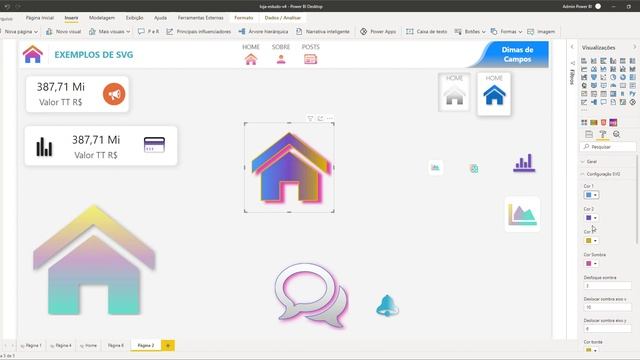Open the Ajuda ribbon tab
The width and height of the screenshot is (640, 360).
160,18
